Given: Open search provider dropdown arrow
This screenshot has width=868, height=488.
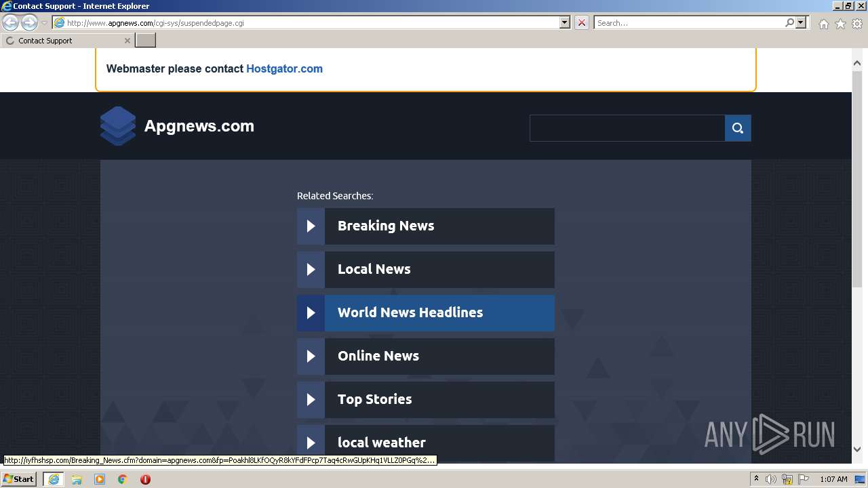Looking at the screenshot, I should [x=802, y=22].
